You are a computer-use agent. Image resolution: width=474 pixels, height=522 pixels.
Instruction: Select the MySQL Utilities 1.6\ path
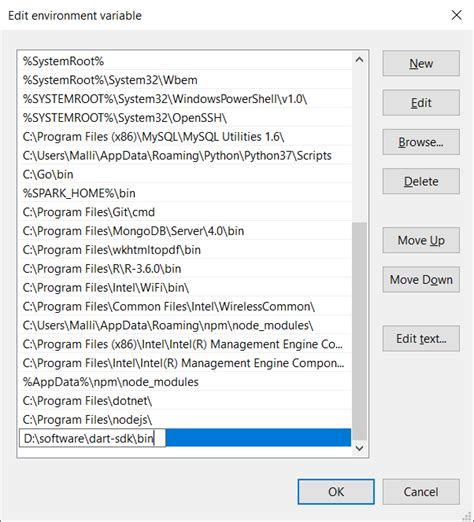point(185,137)
